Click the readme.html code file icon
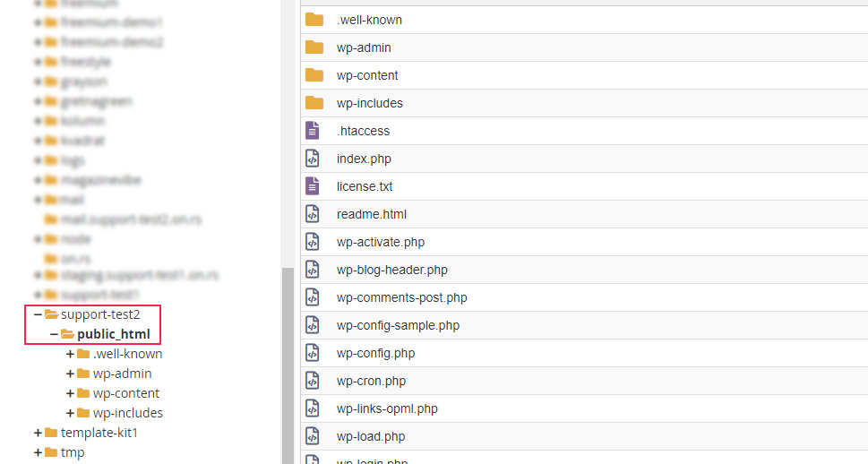The image size is (868, 464). pos(313,214)
